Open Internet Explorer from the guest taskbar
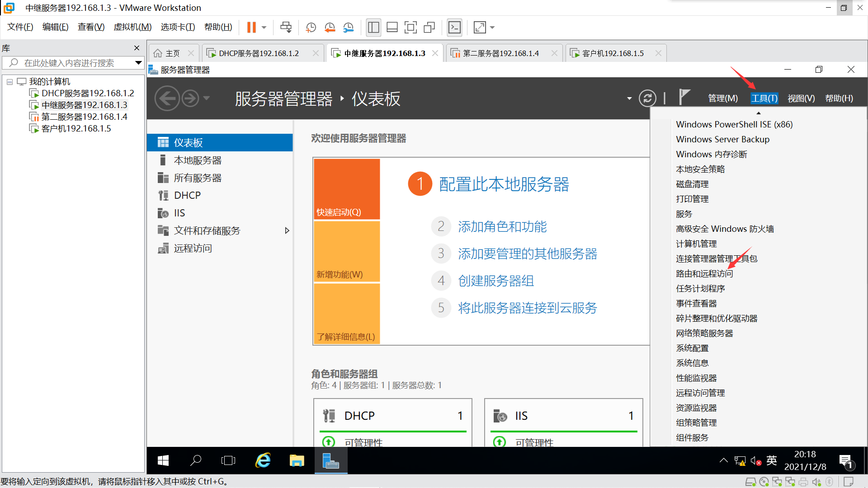Viewport: 868px width, 488px height. (x=263, y=460)
